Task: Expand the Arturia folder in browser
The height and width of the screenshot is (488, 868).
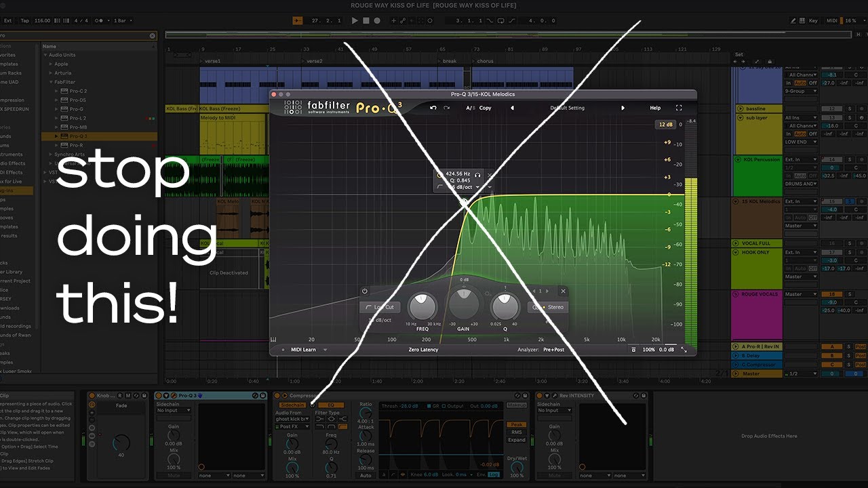Action: coord(50,73)
